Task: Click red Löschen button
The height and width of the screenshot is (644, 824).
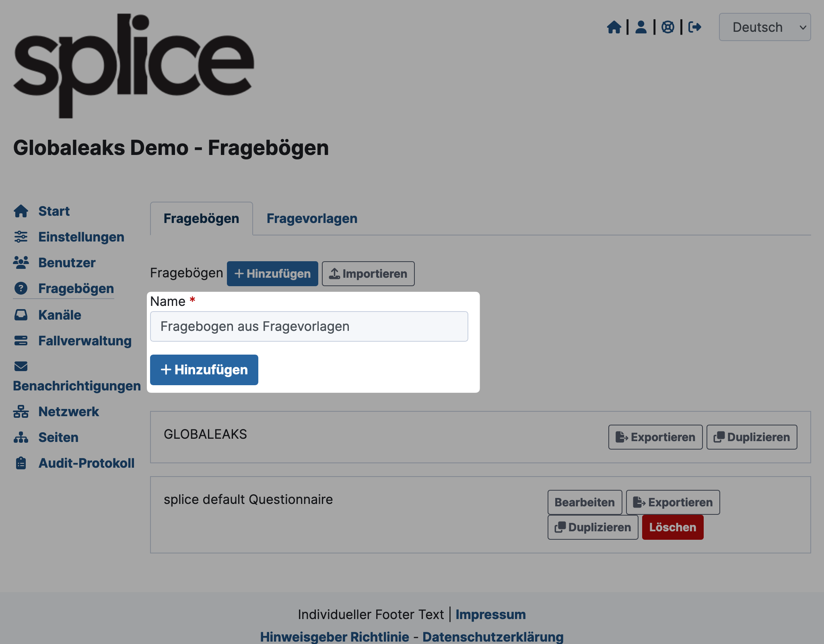Action: point(673,527)
